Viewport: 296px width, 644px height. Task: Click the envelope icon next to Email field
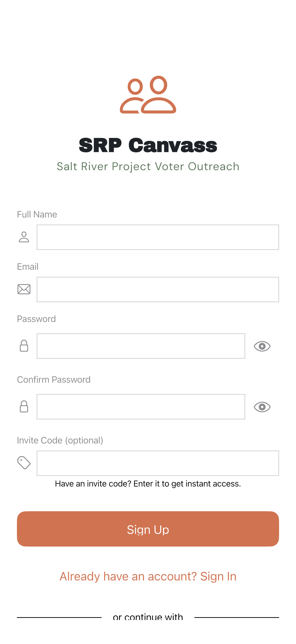point(24,289)
